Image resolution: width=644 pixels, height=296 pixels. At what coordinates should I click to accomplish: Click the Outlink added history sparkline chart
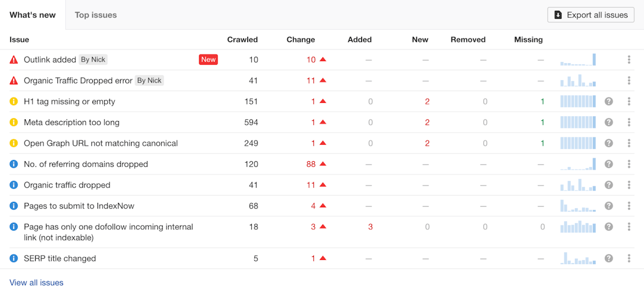[x=578, y=59]
